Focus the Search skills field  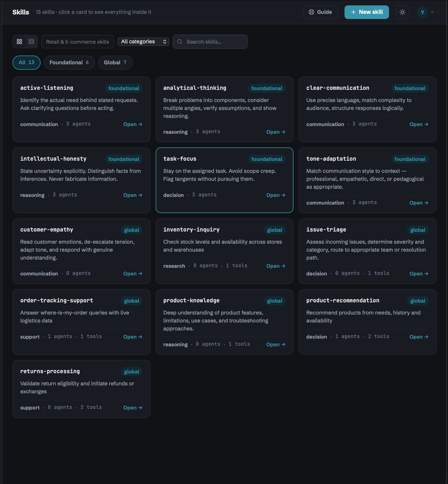click(x=210, y=42)
